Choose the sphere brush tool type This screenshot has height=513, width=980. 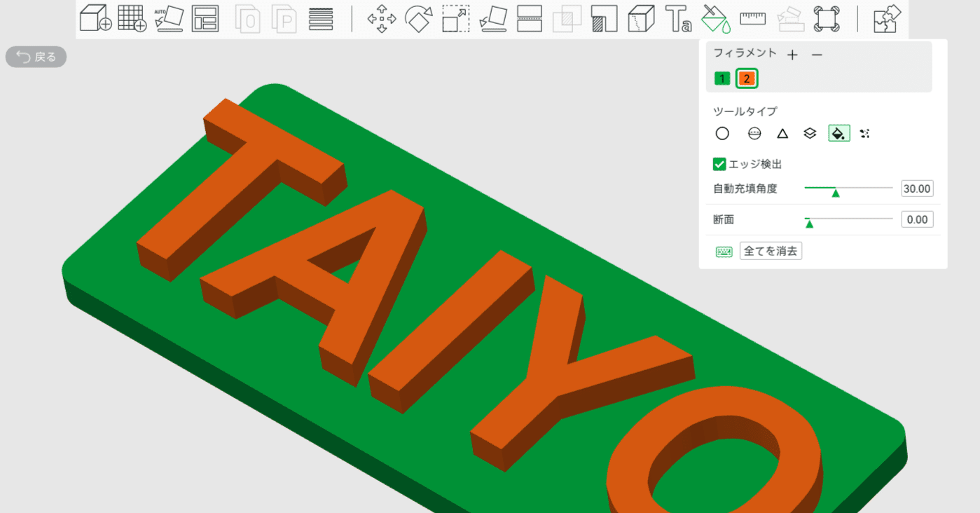tap(754, 133)
